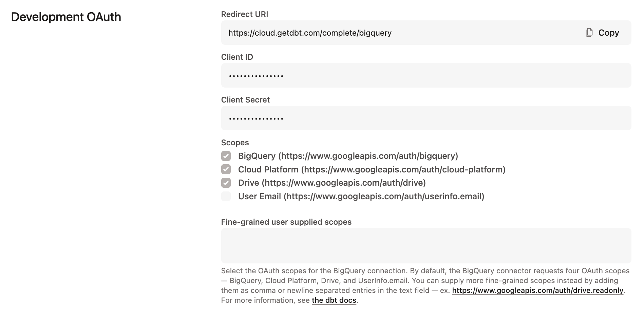
Task: Follow the dbt docs link
Action: pyautogui.click(x=334, y=300)
